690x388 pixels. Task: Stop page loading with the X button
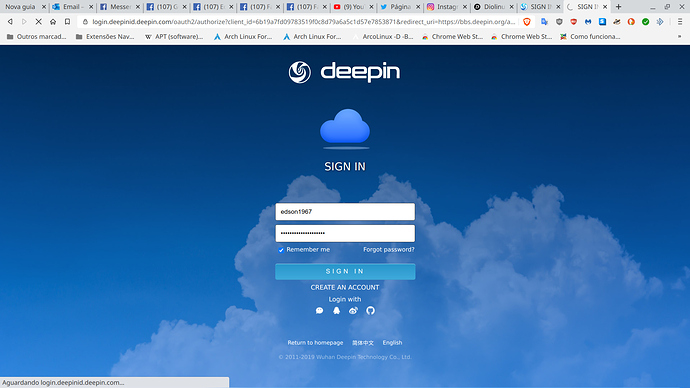pyautogui.click(x=38, y=22)
